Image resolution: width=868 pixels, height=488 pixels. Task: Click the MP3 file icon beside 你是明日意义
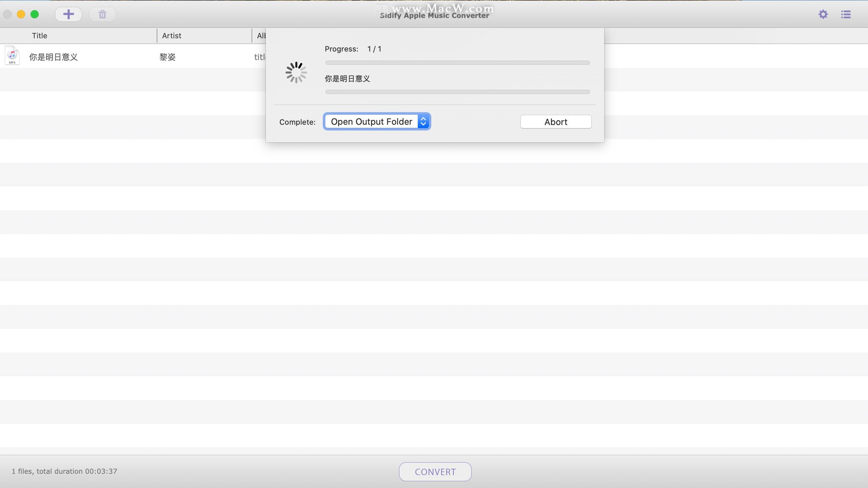(12, 56)
